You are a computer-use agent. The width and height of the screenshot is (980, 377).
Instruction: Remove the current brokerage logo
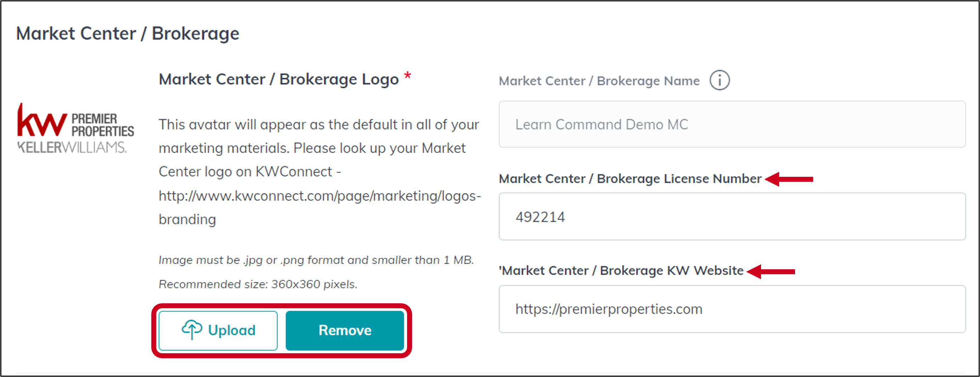tap(345, 330)
